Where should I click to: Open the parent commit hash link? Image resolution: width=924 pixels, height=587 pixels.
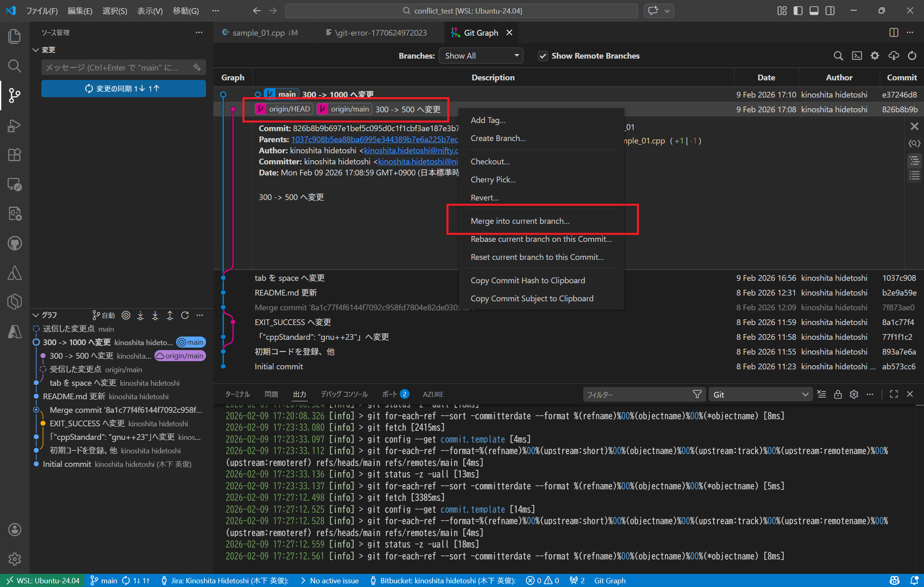(x=374, y=139)
